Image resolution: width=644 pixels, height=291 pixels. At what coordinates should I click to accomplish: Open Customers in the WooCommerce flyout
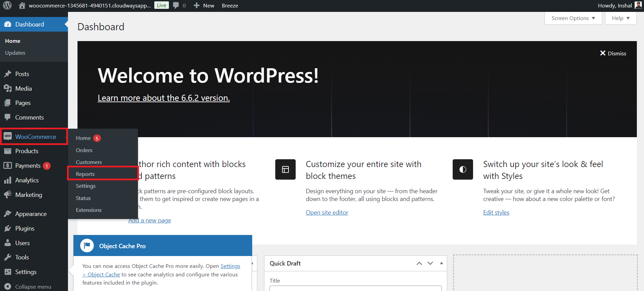pos(89,162)
